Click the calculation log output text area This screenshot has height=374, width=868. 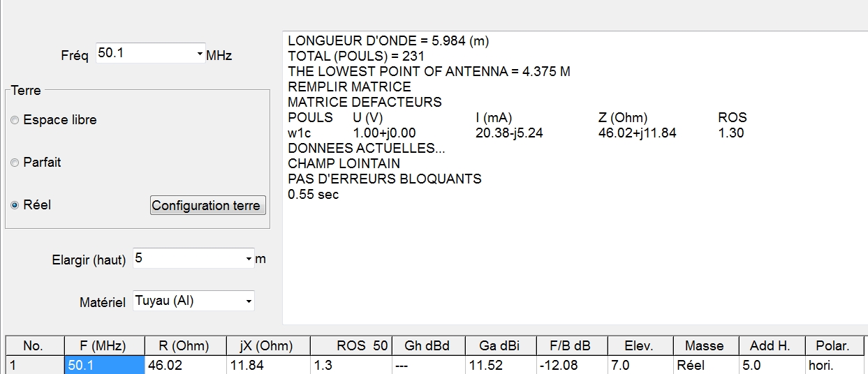[x=575, y=178]
